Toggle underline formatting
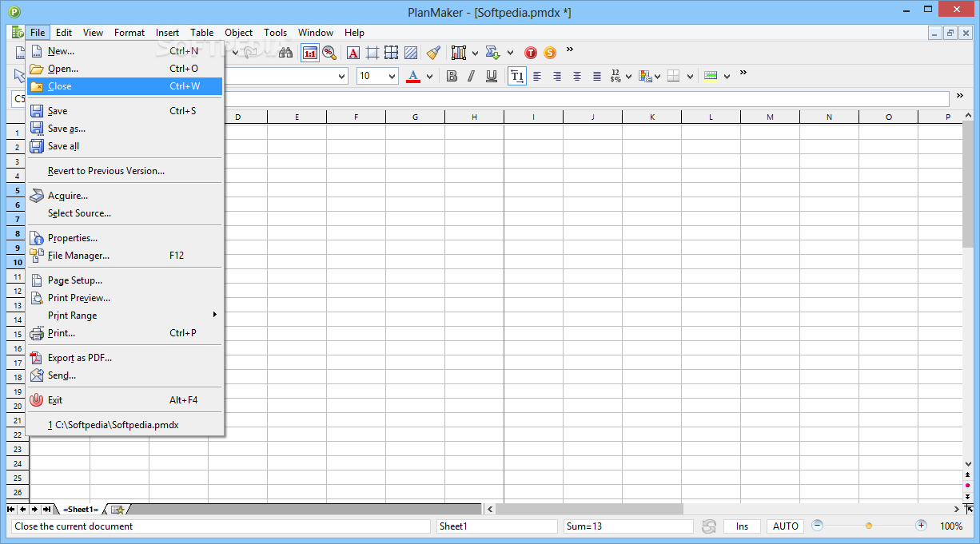Image resolution: width=980 pixels, height=544 pixels. (x=491, y=76)
